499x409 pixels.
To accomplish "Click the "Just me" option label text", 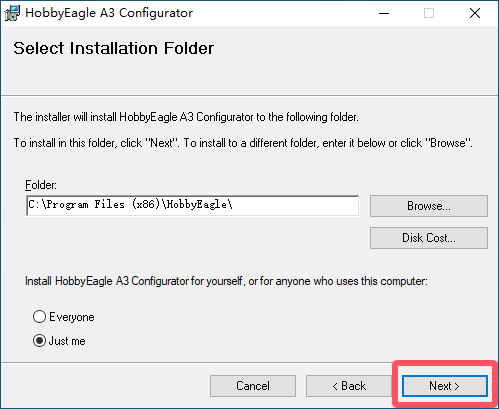I will tap(67, 341).
